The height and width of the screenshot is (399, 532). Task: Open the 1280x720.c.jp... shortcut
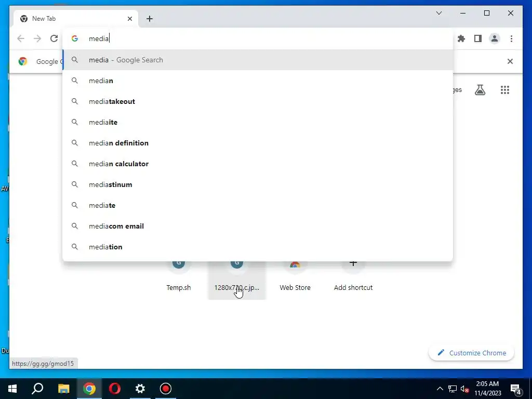237,280
